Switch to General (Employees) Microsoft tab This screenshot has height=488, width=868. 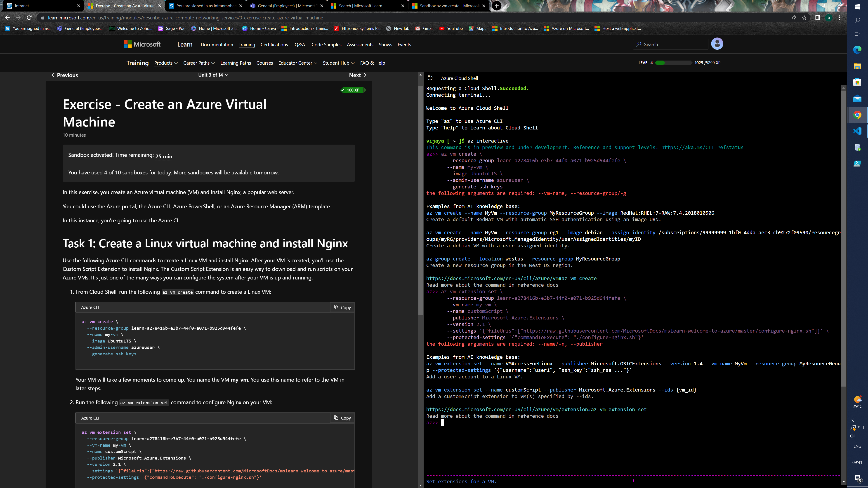point(286,6)
